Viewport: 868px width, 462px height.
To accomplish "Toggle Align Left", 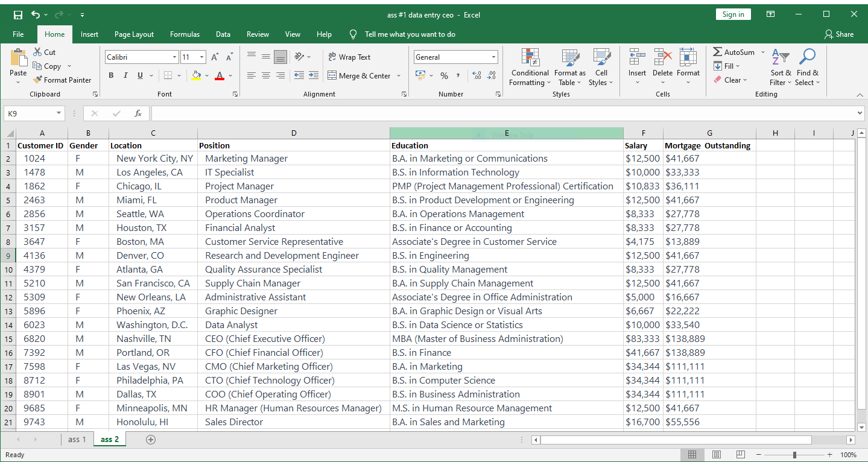I will [252, 75].
